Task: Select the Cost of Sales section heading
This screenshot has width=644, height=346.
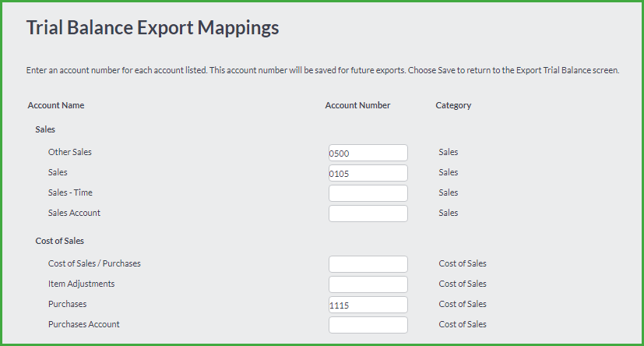Action: (59, 241)
